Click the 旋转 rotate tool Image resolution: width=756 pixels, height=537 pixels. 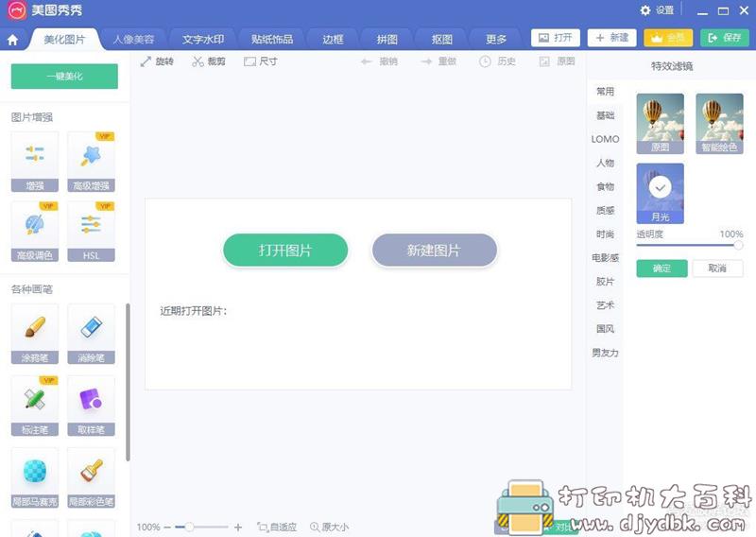[x=157, y=61]
